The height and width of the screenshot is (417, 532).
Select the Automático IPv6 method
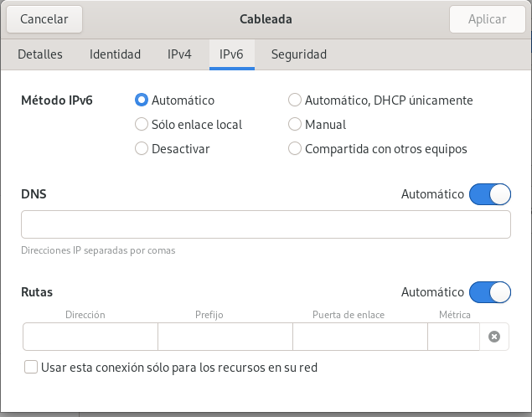point(142,100)
